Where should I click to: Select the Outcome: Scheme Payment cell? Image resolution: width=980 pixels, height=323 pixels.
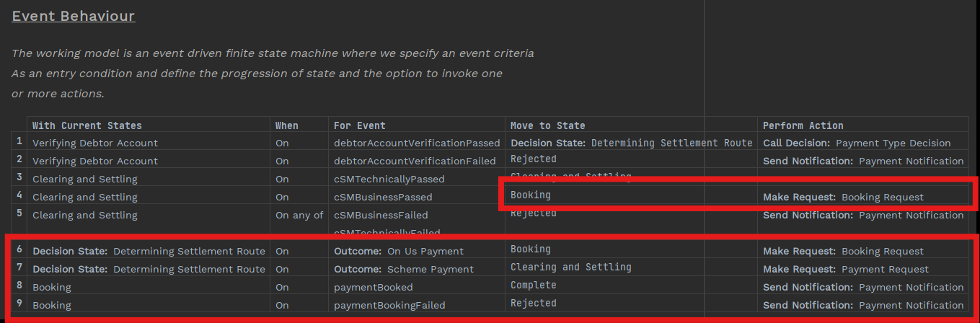coord(404,269)
